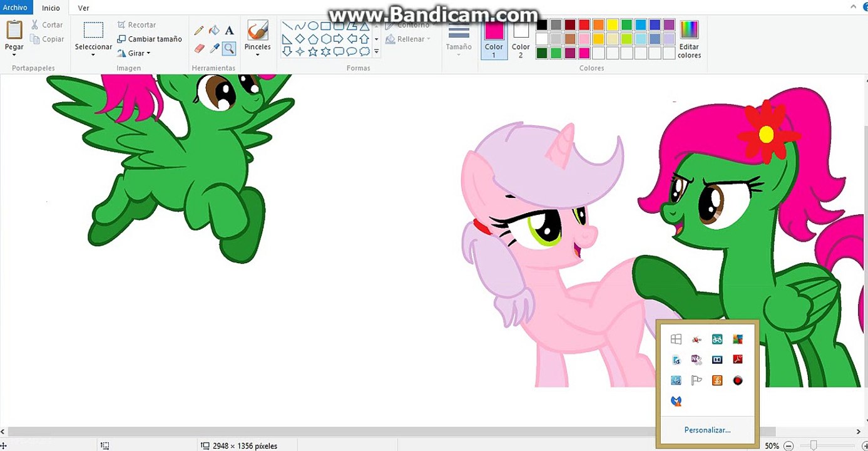Choose the Hexagon shape
This screenshot has height=451, width=868.
tap(326, 39)
